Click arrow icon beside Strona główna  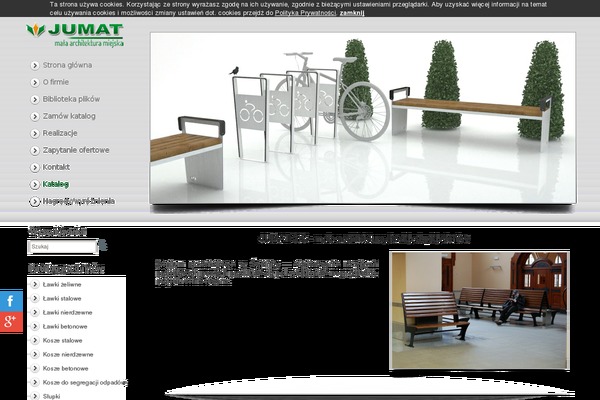(x=35, y=65)
